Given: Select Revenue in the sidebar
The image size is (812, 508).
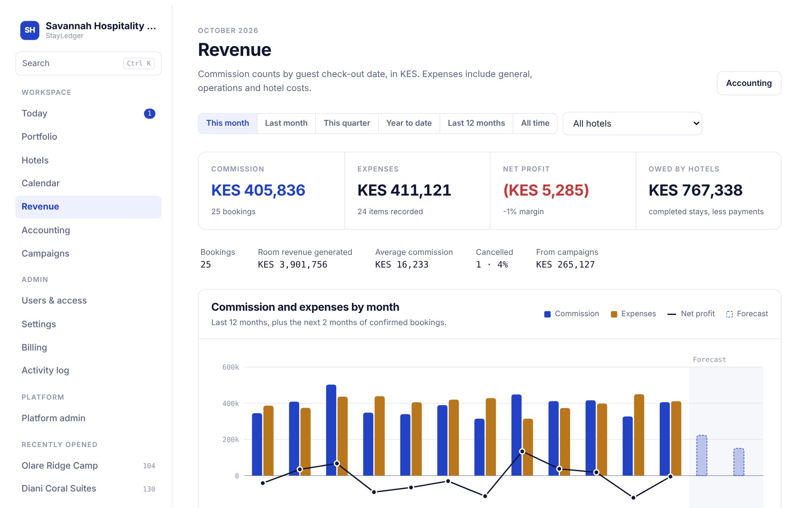Looking at the screenshot, I should [x=88, y=207].
